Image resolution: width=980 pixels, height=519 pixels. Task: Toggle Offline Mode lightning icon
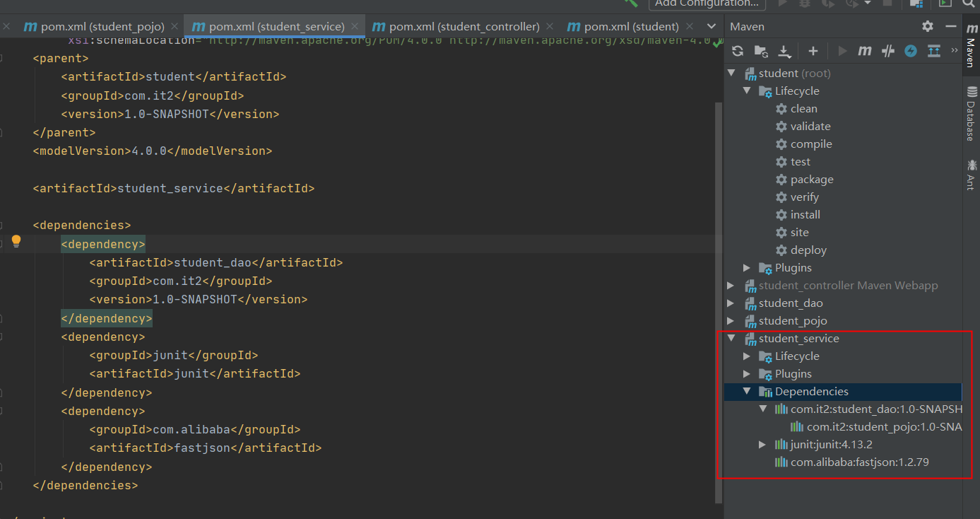911,51
